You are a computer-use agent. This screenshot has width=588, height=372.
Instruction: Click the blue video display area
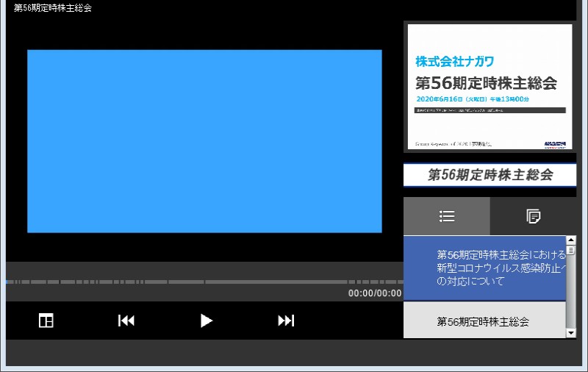click(204, 141)
